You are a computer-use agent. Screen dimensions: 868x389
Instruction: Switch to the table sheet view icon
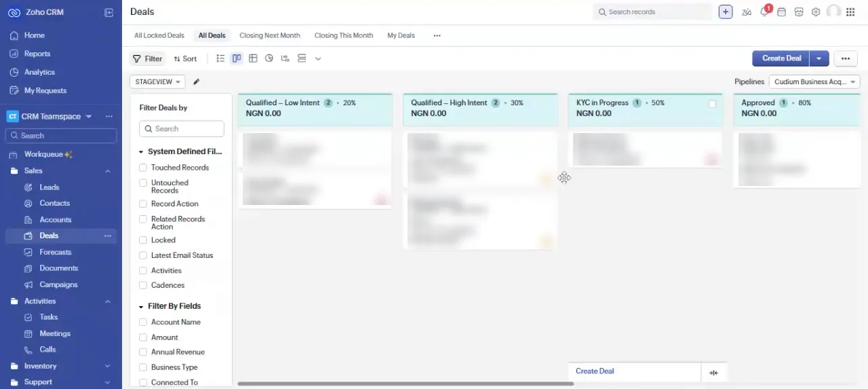(x=253, y=58)
